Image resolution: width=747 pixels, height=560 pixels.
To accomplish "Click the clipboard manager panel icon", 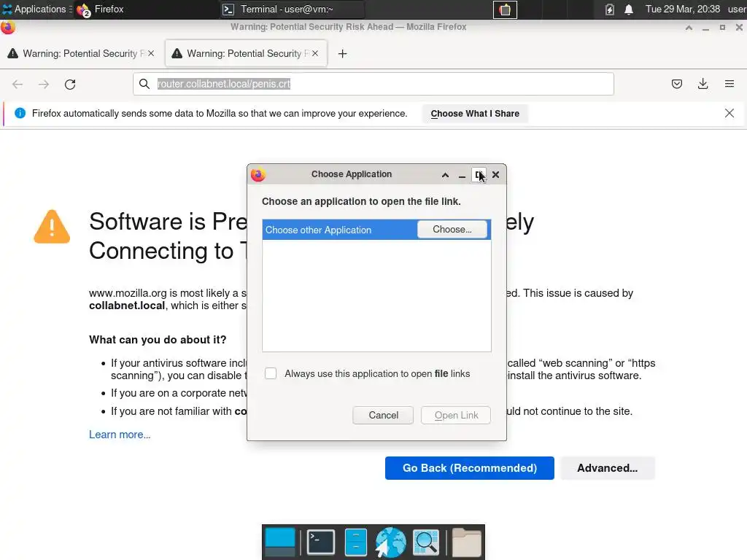I will click(x=505, y=9).
